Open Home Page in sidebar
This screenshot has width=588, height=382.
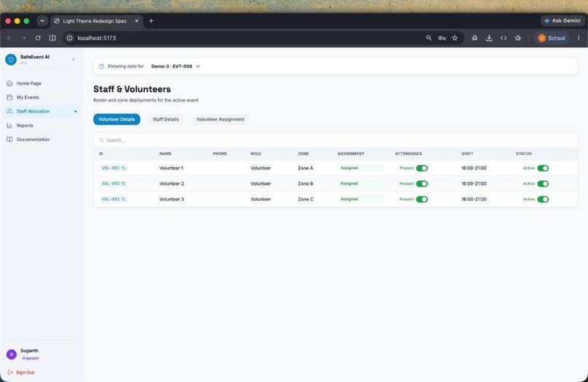click(x=42, y=83)
